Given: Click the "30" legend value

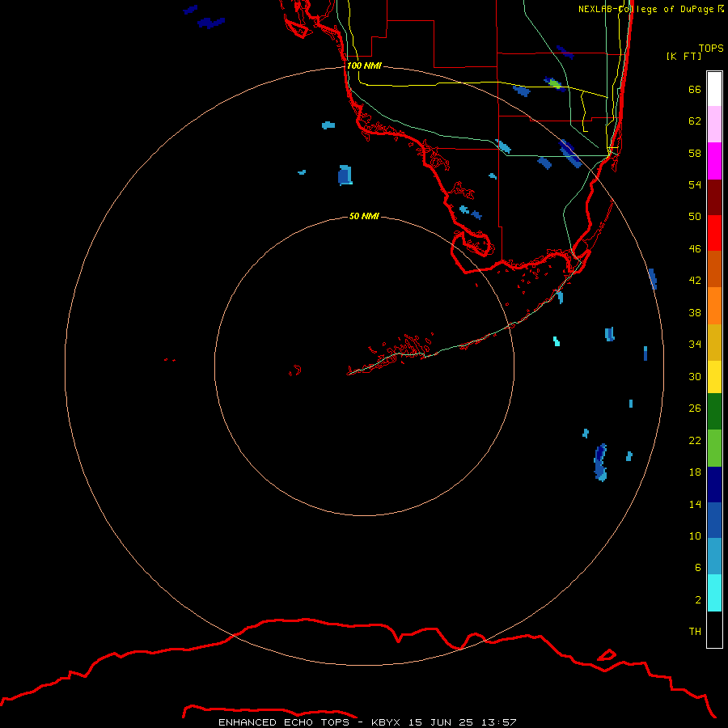Looking at the screenshot, I should 695,376.
